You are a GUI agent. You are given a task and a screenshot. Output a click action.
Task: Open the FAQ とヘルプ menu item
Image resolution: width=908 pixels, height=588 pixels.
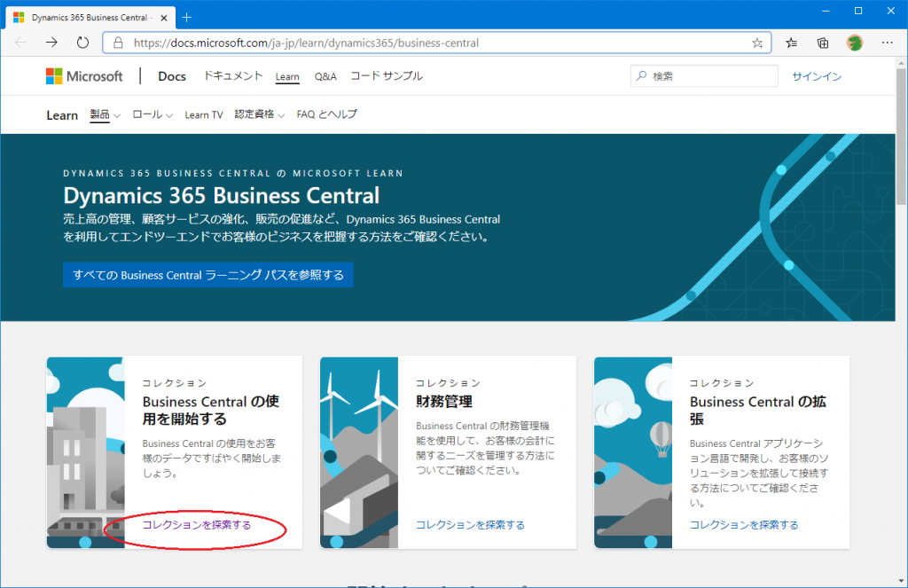(326, 114)
